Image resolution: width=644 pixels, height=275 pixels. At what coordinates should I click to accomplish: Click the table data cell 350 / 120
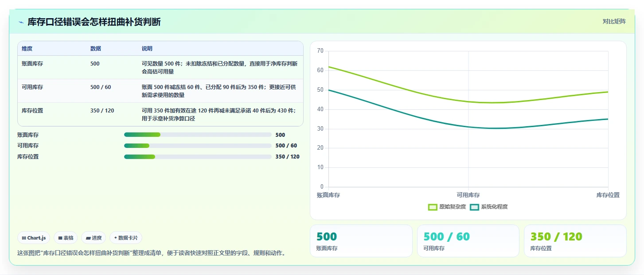(102, 111)
